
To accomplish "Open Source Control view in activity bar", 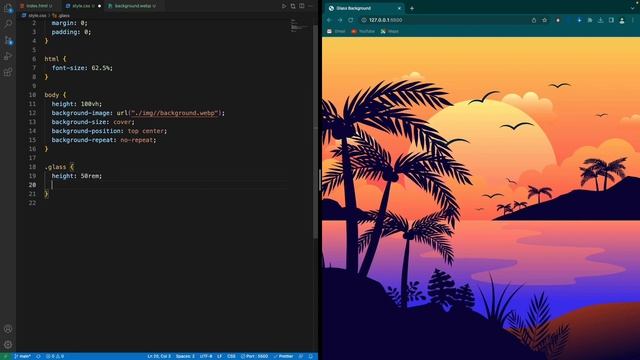I will pyautogui.click(x=8, y=40).
